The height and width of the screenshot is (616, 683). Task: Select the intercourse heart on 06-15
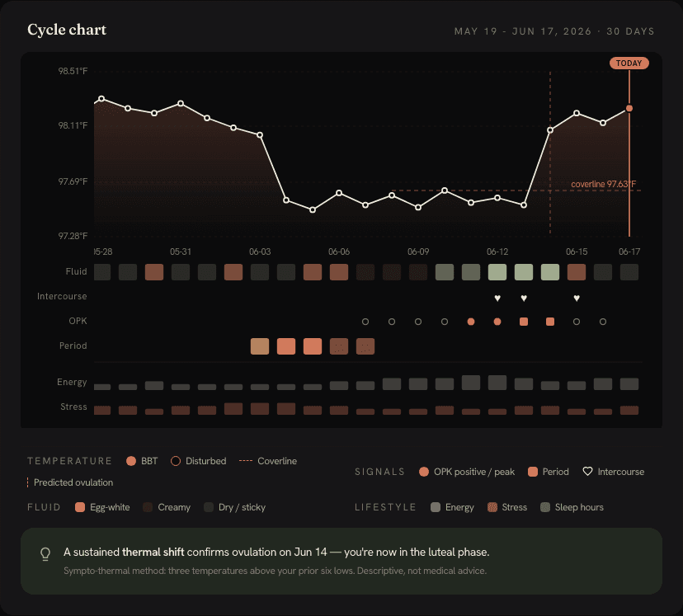[577, 299]
